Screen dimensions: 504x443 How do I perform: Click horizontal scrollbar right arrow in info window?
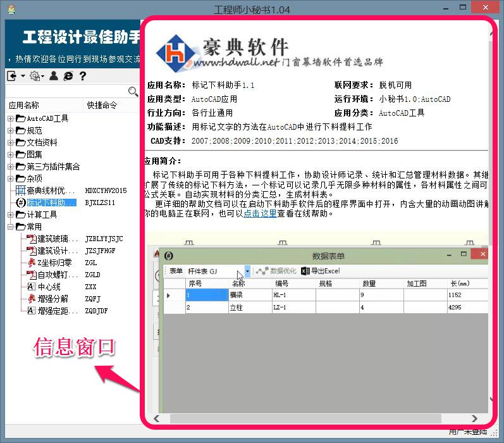474,418
